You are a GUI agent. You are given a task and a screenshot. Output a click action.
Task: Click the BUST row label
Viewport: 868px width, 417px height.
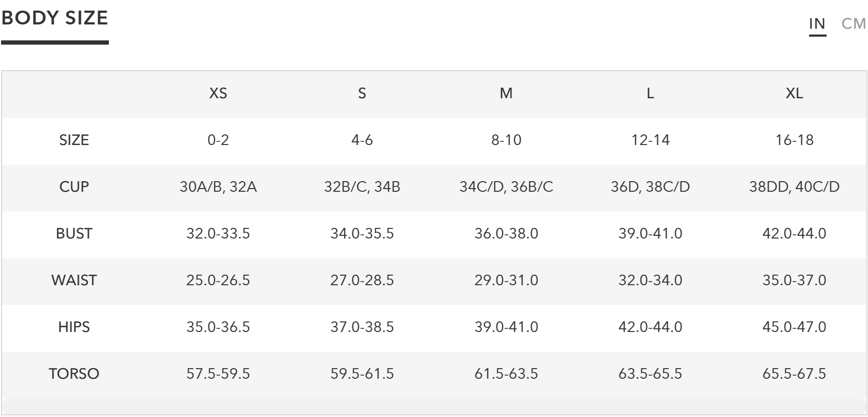[74, 234]
